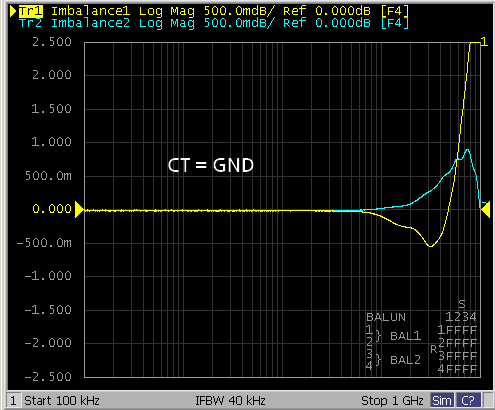Click the -500.0m scale value
The height and width of the screenshot is (410, 495).
44,243
